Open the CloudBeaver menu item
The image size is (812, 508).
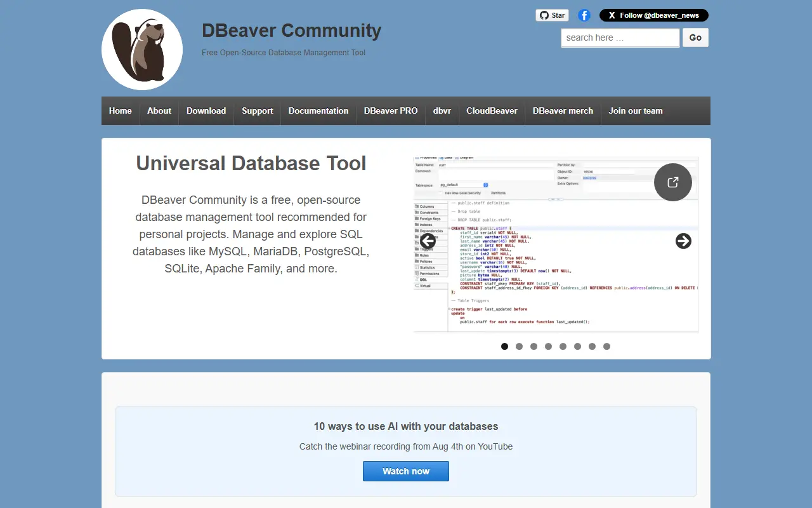pyautogui.click(x=492, y=110)
